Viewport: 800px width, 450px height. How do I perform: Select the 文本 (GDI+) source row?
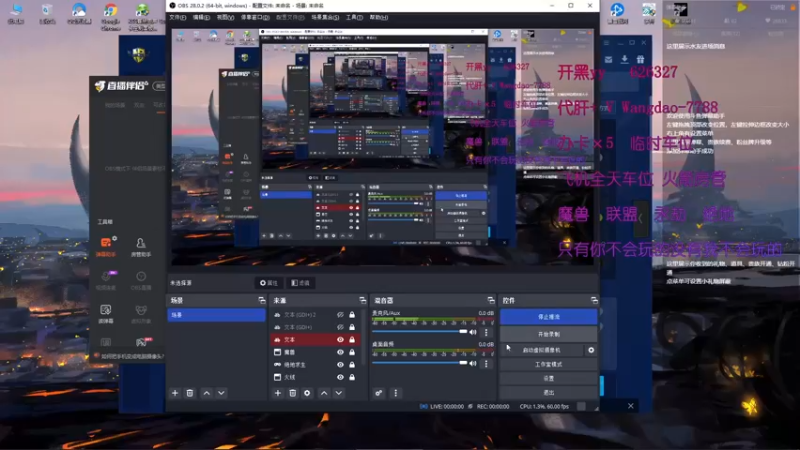pos(315,327)
